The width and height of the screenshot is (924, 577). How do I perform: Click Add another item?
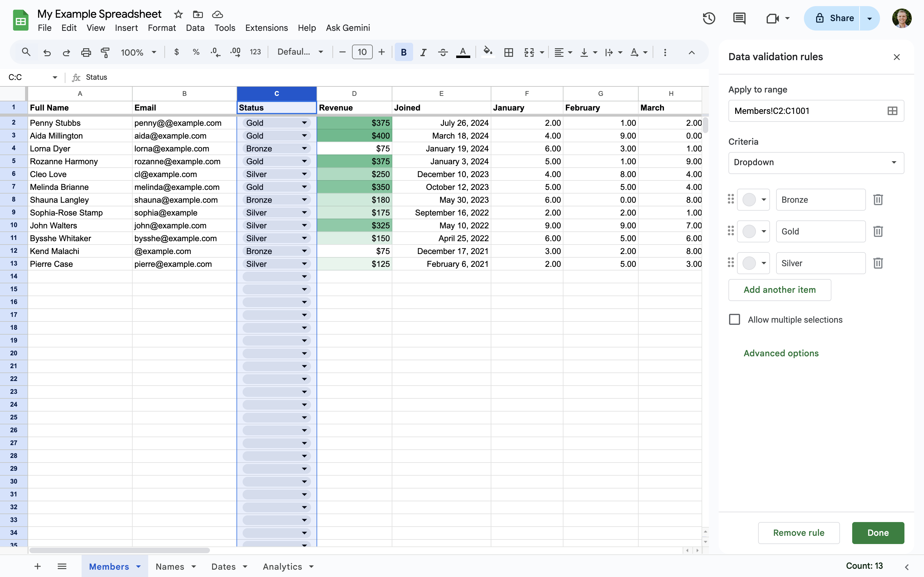pos(779,290)
